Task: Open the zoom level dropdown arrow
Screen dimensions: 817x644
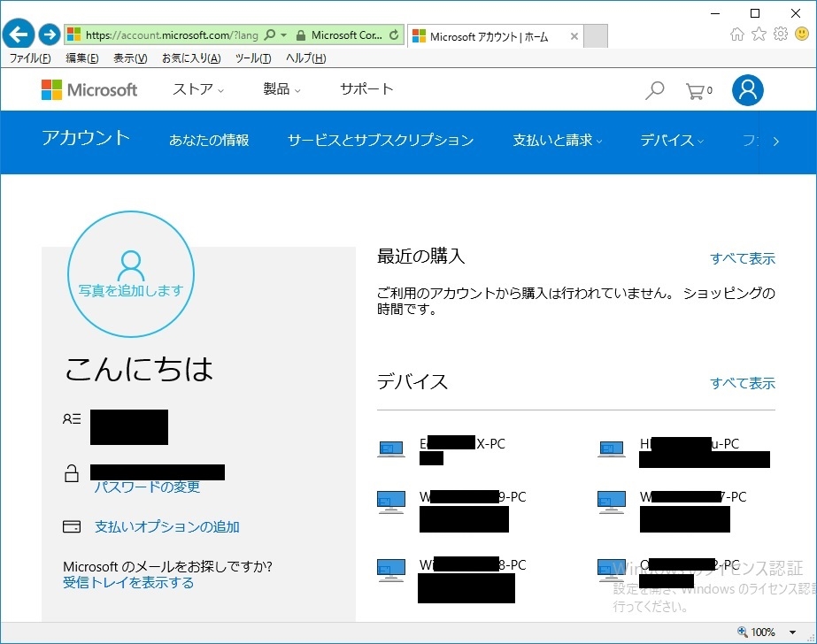Action: [x=792, y=632]
